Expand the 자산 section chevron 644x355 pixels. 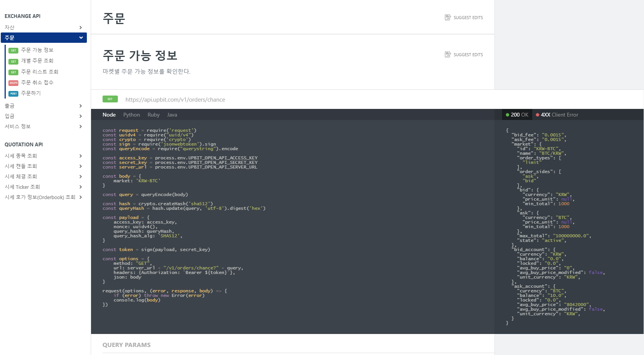pyautogui.click(x=80, y=28)
